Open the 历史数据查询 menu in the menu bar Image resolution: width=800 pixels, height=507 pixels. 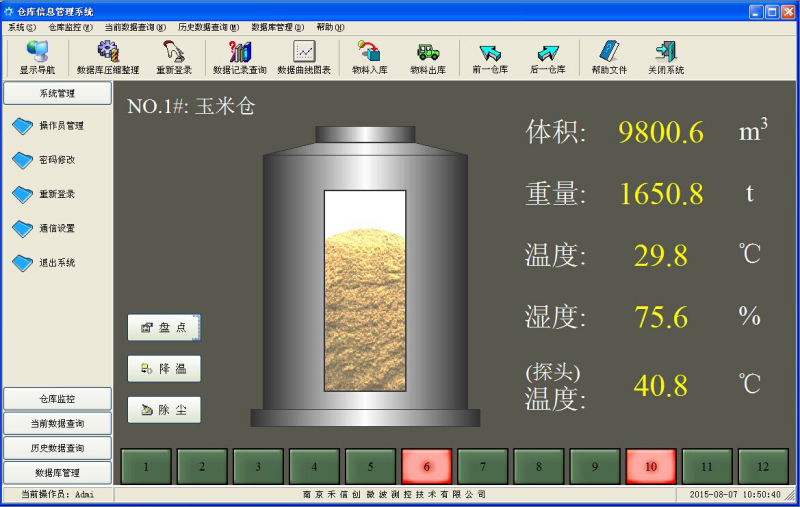click(x=208, y=27)
